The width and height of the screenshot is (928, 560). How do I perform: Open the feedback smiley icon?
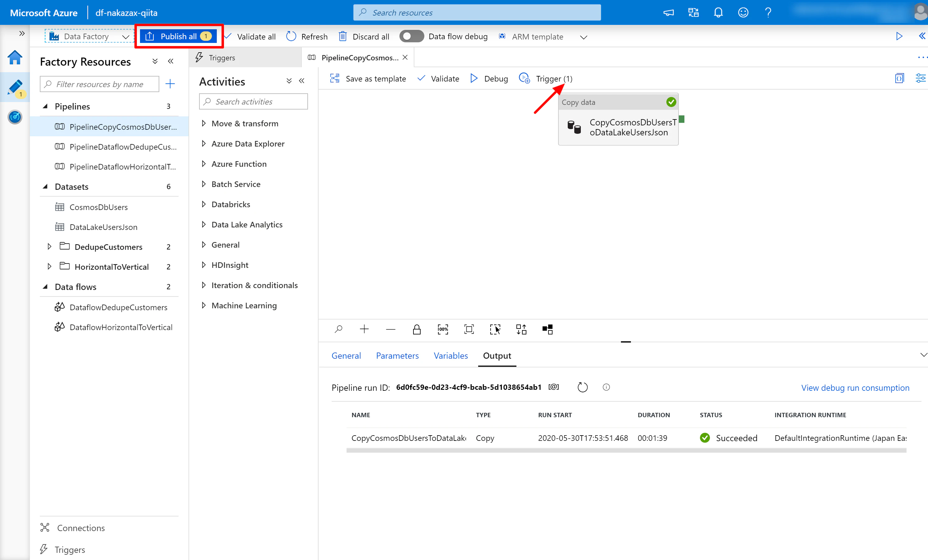pyautogui.click(x=743, y=12)
